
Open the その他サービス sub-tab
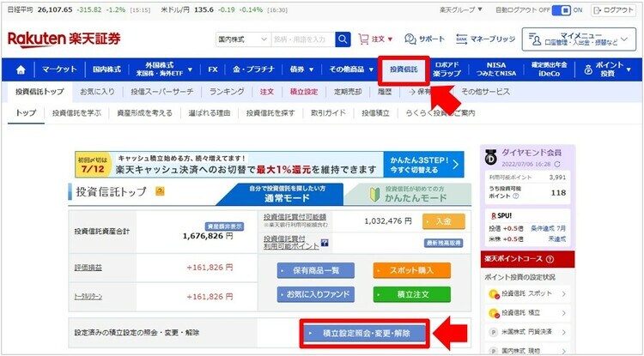485,92
